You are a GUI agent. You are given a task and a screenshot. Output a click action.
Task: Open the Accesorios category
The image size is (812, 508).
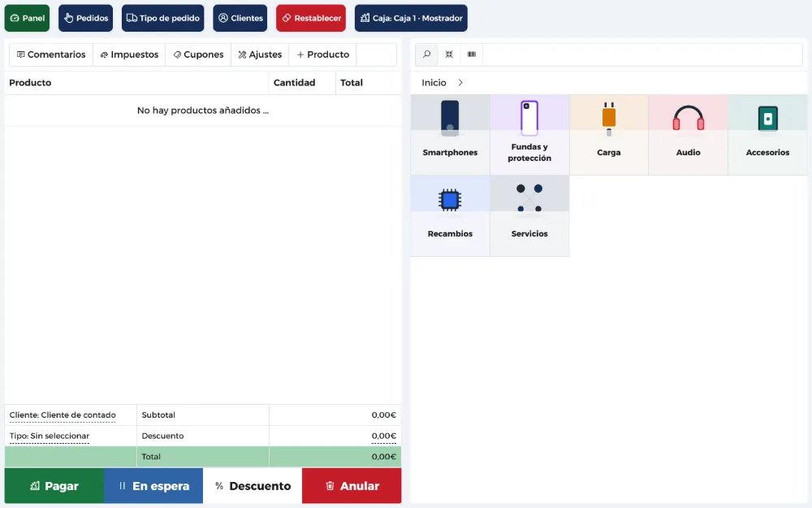(767, 135)
